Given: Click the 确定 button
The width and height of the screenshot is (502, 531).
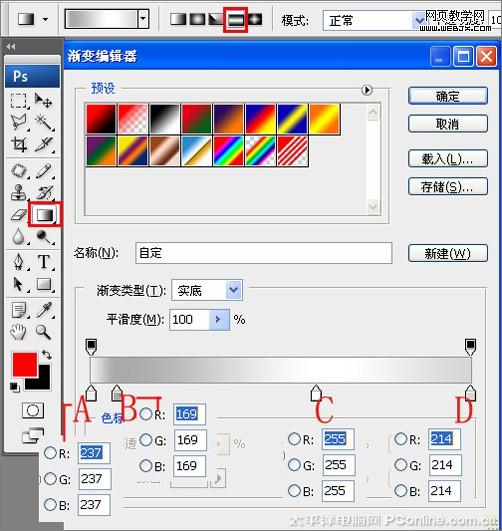Looking at the screenshot, I should 448,96.
